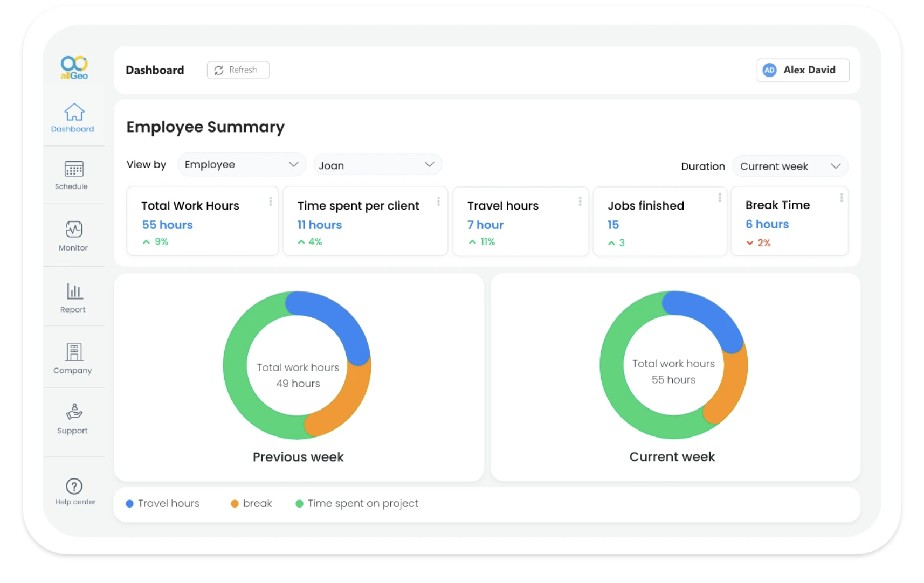This screenshot has height=583, width=924.
Task: Open the Schedule calendar icon
Action: [74, 169]
